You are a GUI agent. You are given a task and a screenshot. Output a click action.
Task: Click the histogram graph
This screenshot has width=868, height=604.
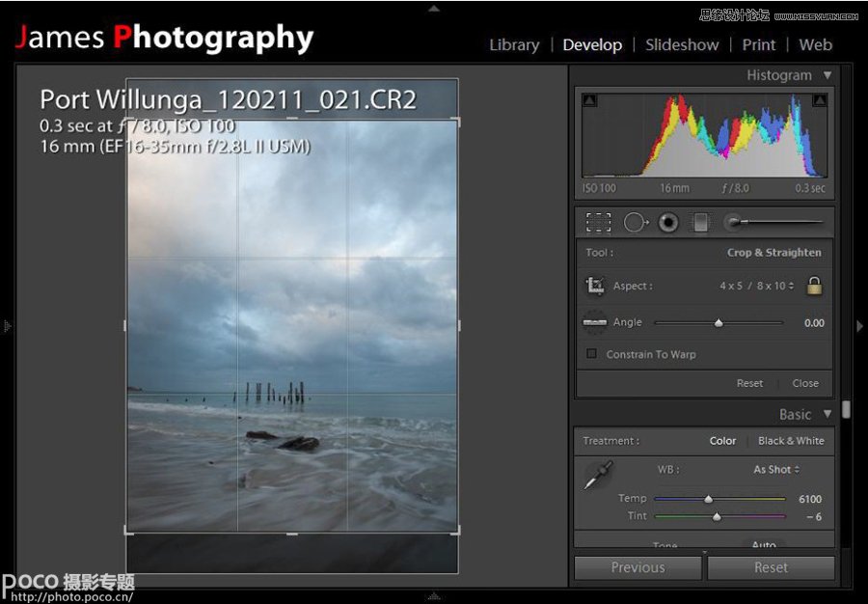click(704, 135)
